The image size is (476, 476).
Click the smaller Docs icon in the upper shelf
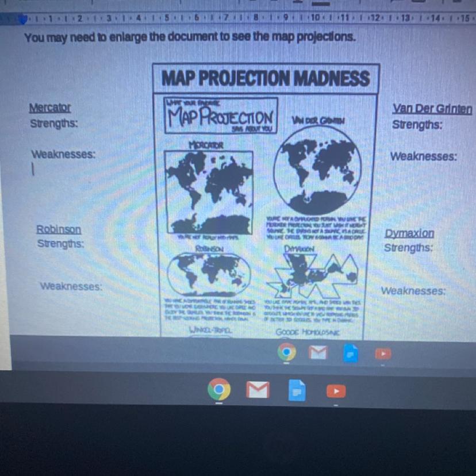tap(350, 354)
